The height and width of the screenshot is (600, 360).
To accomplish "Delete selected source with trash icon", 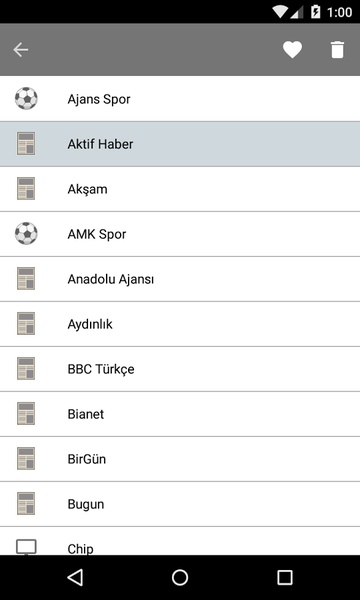I will pos(337,50).
